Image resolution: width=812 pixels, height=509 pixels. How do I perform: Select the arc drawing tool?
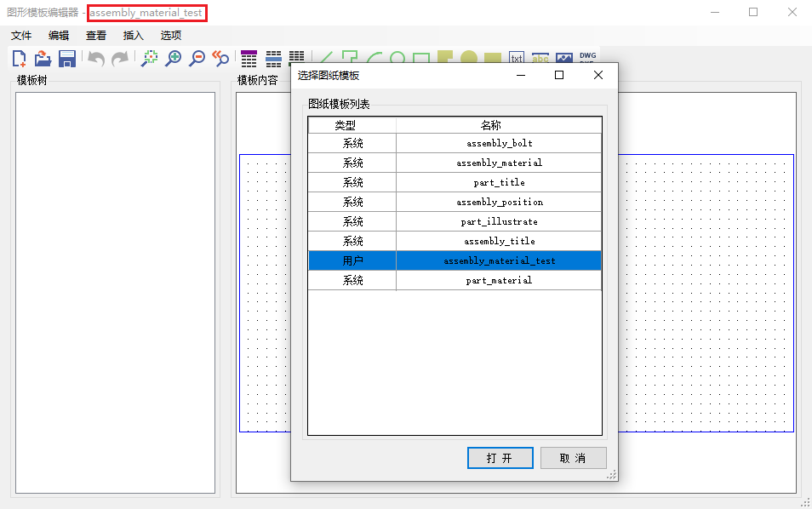[x=374, y=56]
